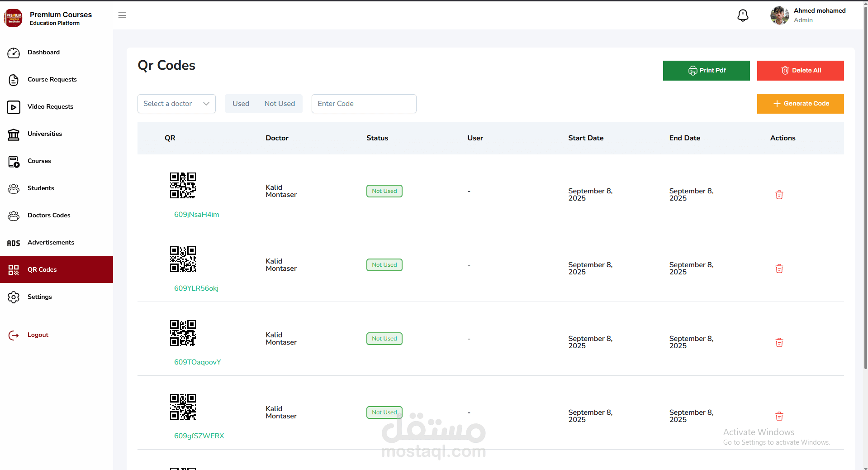
Task: Click the Courses book icon
Action: click(14, 162)
